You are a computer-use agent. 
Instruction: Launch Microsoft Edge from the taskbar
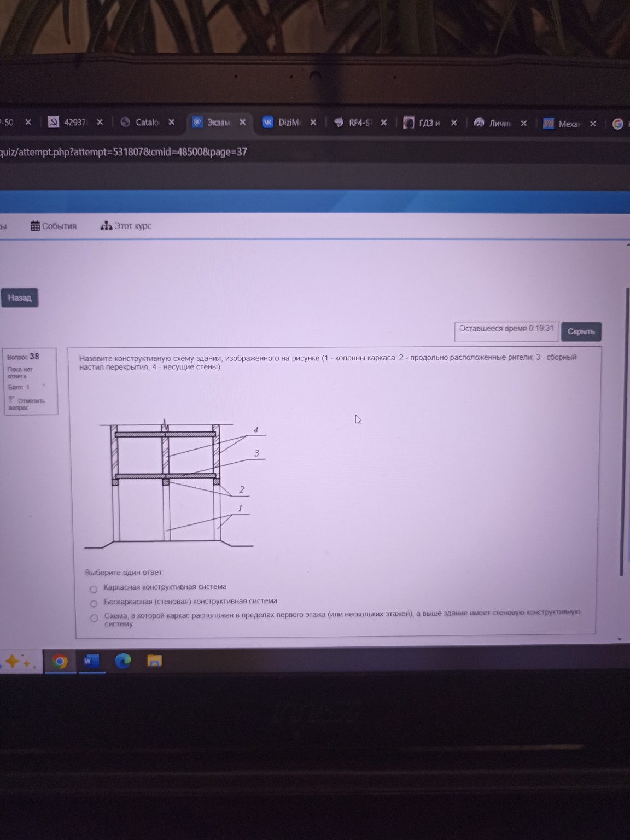point(123,661)
